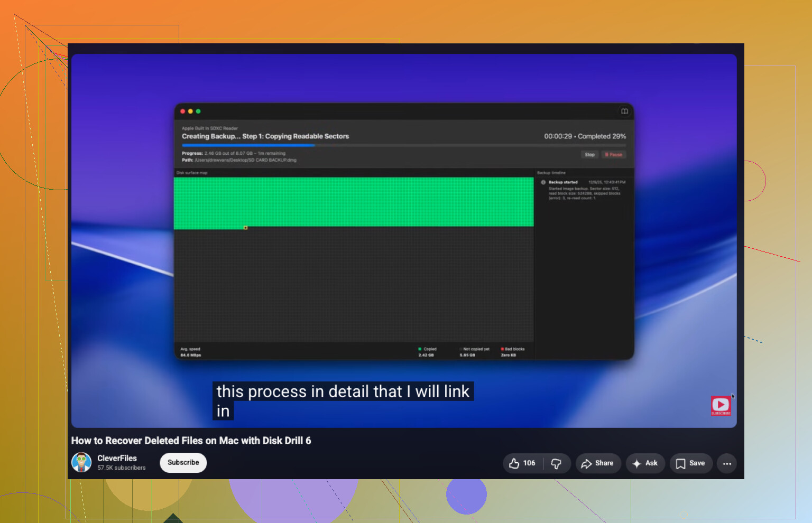Open the more actions ellipsis menu
812x523 pixels.
(727, 463)
